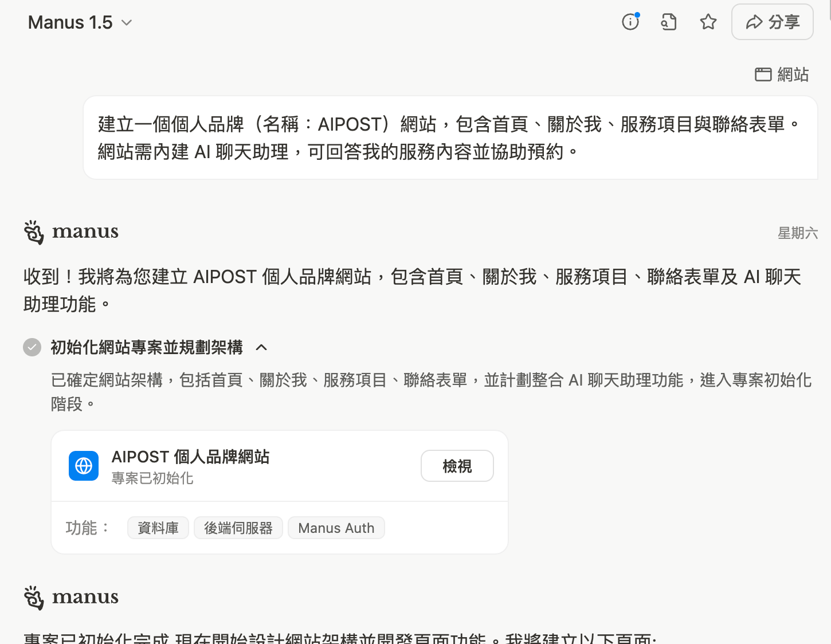Select the 後端伺服器 feature tag
Screen dimensions: 831x644
coord(238,528)
